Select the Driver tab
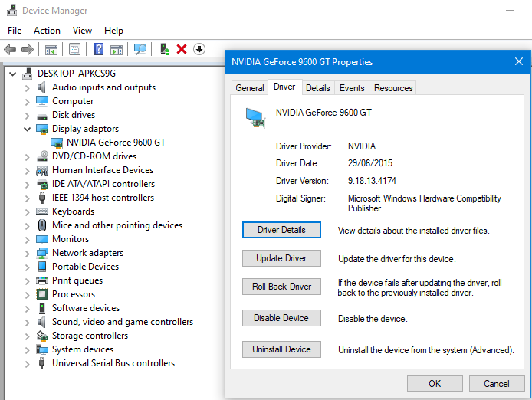The height and width of the screenshot is (400, 532). coord(284,87)
